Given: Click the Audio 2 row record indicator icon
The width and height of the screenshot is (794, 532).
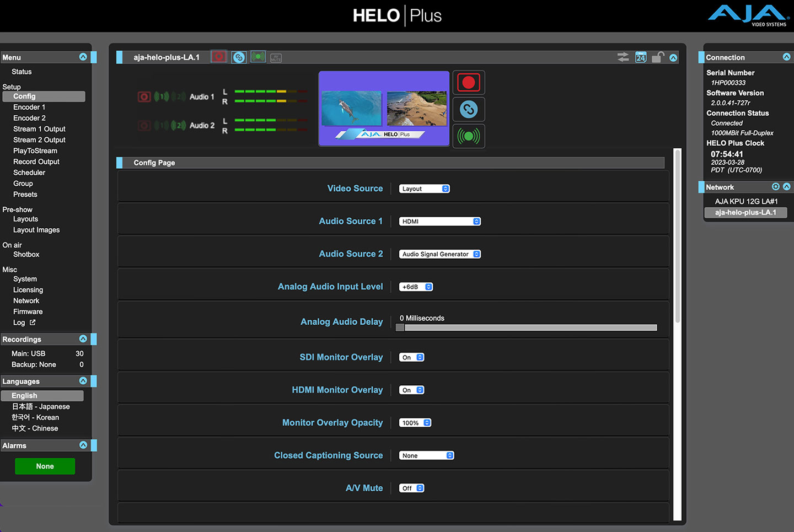Looking at the screenshot, I should 144,125.
